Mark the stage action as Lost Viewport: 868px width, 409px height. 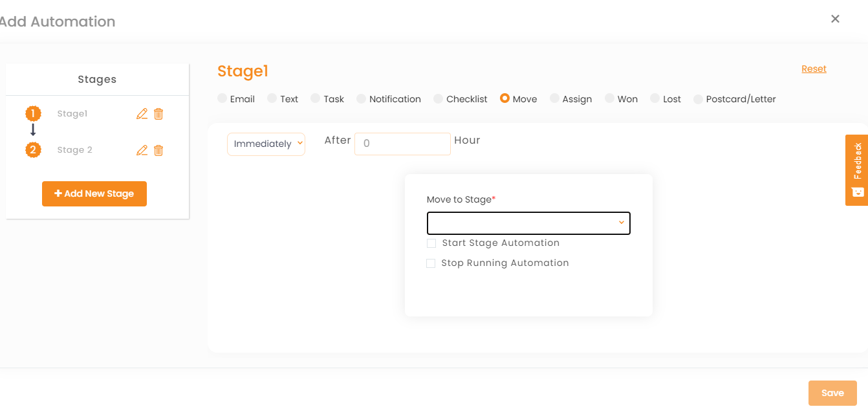(x=655, y=98)
